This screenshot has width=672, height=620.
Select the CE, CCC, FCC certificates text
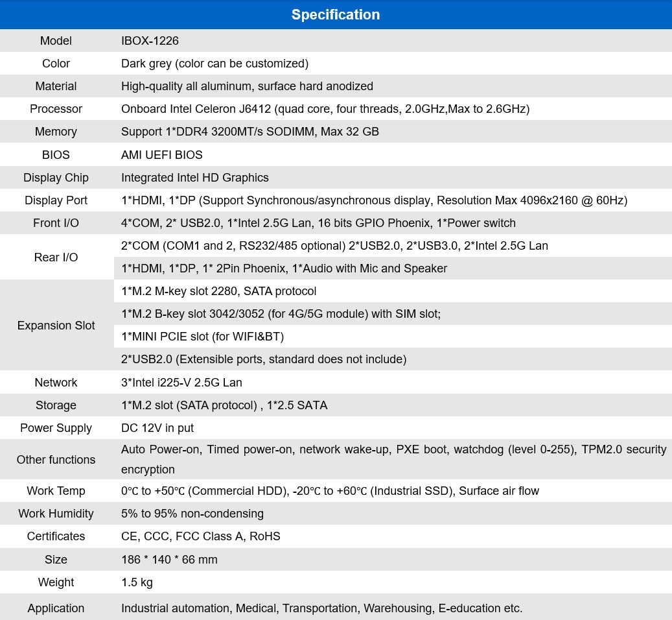point(200,536)
